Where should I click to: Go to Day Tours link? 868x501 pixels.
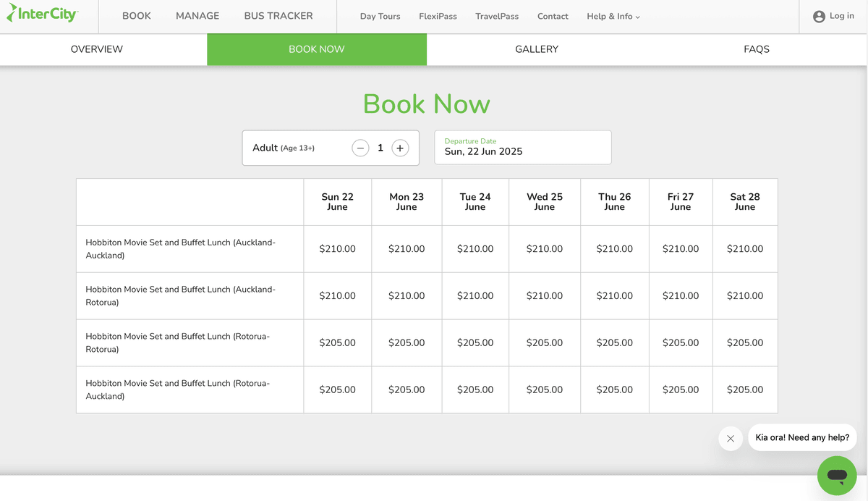point(380,16)
